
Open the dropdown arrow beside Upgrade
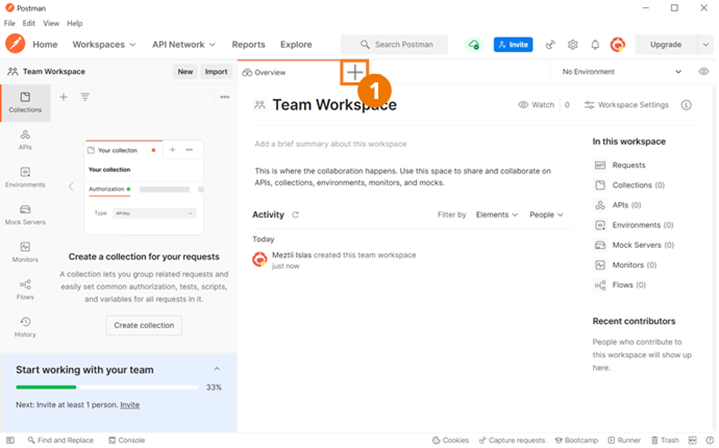click(705, 44)
